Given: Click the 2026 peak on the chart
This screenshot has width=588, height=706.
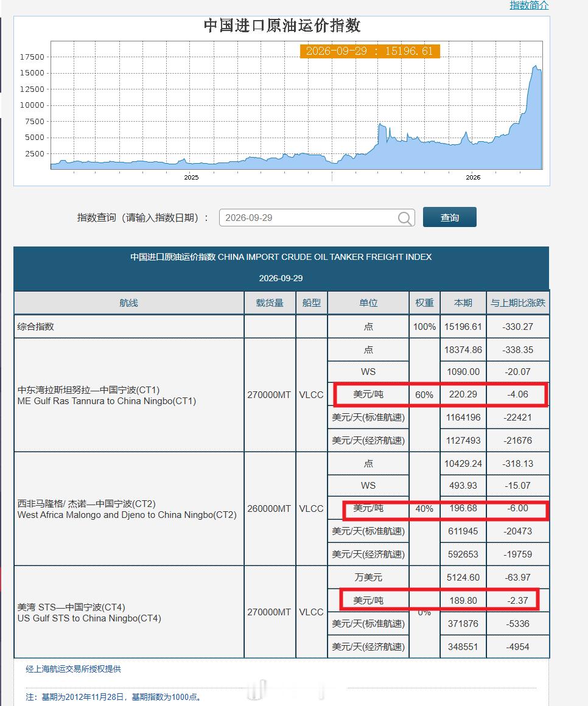Looking at the screenshot, I should 536,67.
